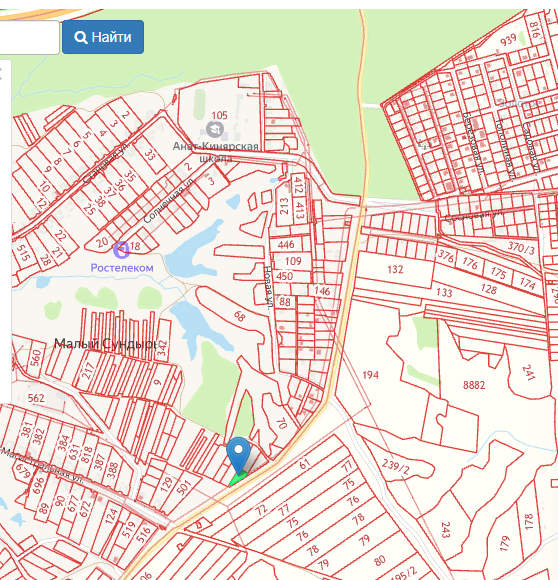
Task: Click the Малый Сундырь settlement label
Action: point(105,344)
